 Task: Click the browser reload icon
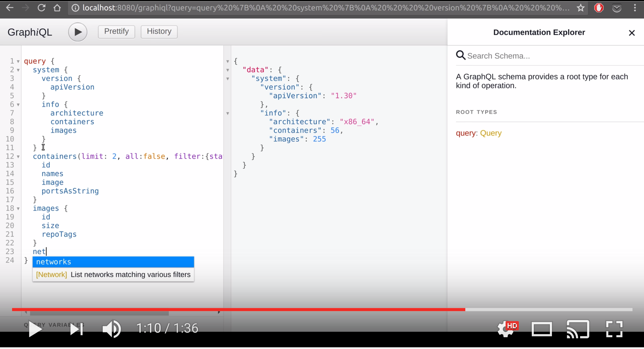[x=41, y=8]
